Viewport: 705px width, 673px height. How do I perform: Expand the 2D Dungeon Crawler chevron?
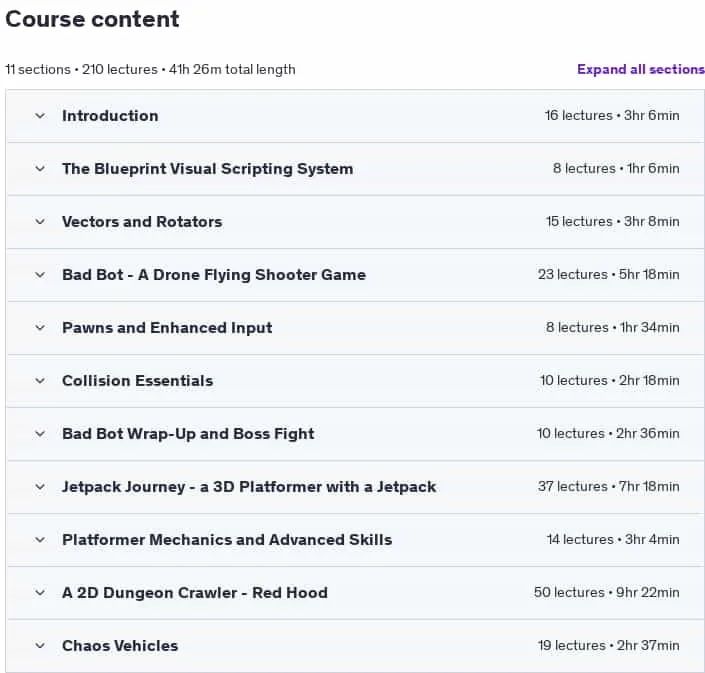coord(40,593)
